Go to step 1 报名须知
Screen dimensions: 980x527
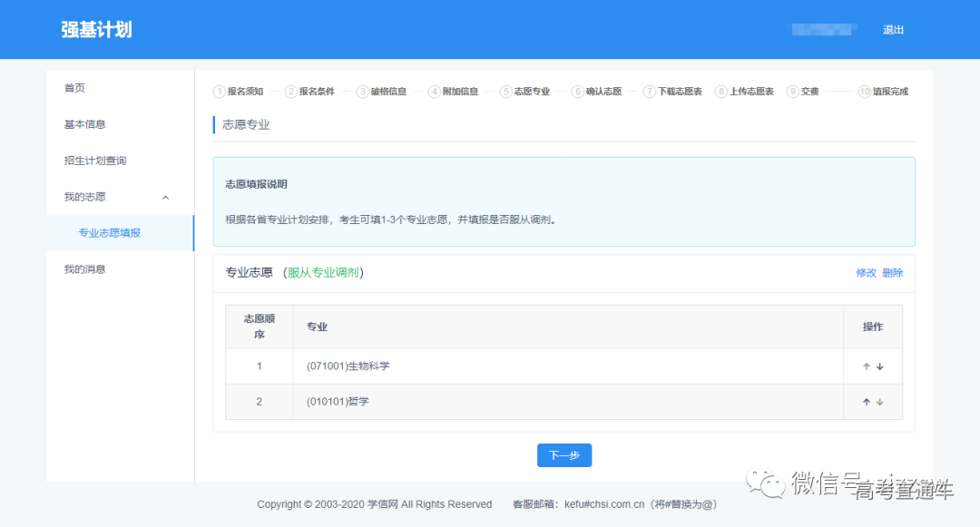[238, 92]
